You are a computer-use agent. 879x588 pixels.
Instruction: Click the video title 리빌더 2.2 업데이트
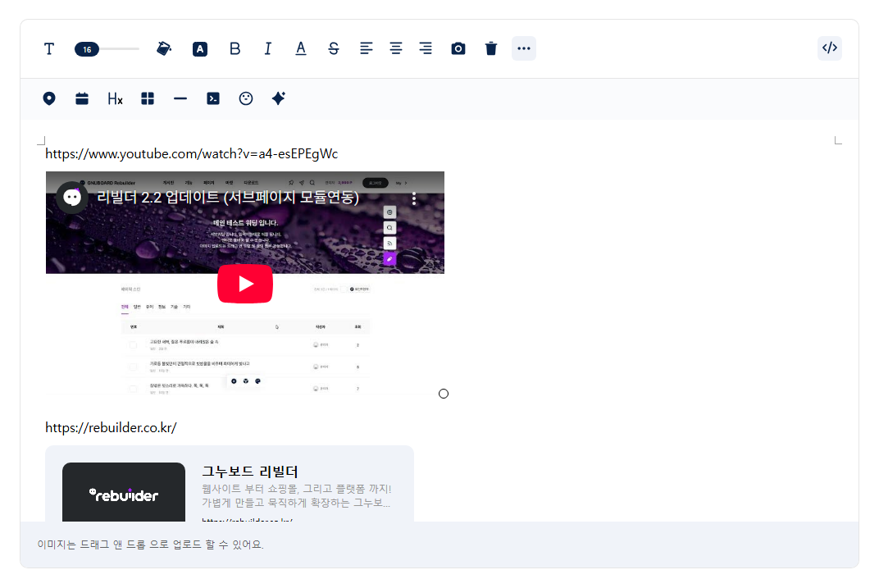(x=228, y=198)
